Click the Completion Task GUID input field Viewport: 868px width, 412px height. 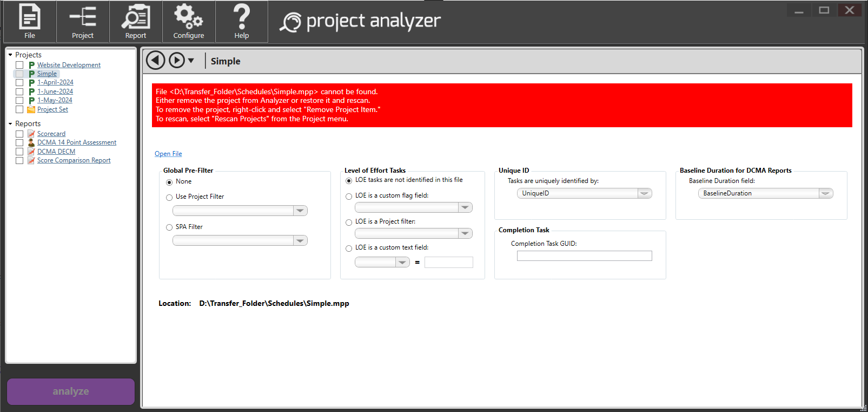coord(584,256)
